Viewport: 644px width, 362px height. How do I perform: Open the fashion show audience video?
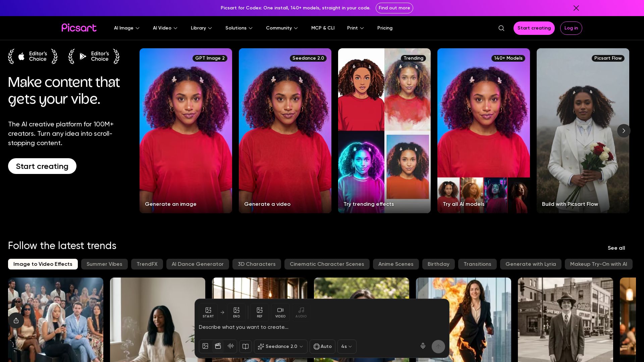pyautogui.click(x=56, y=320)
